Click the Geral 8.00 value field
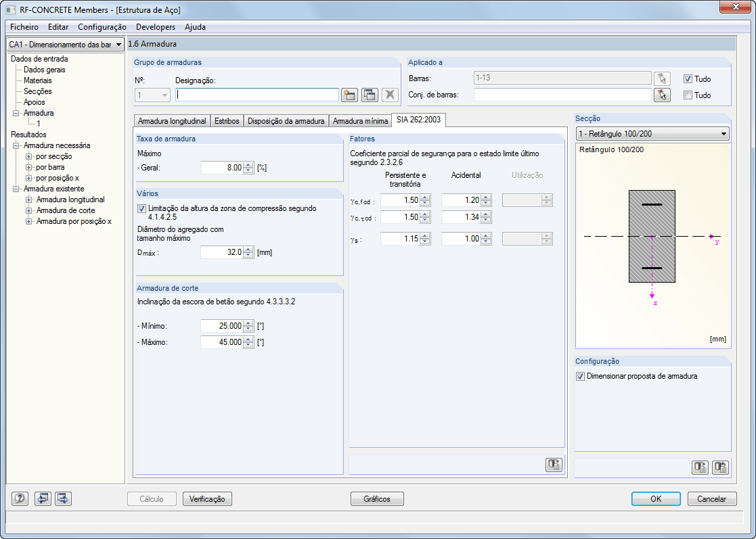 (222, 168)
